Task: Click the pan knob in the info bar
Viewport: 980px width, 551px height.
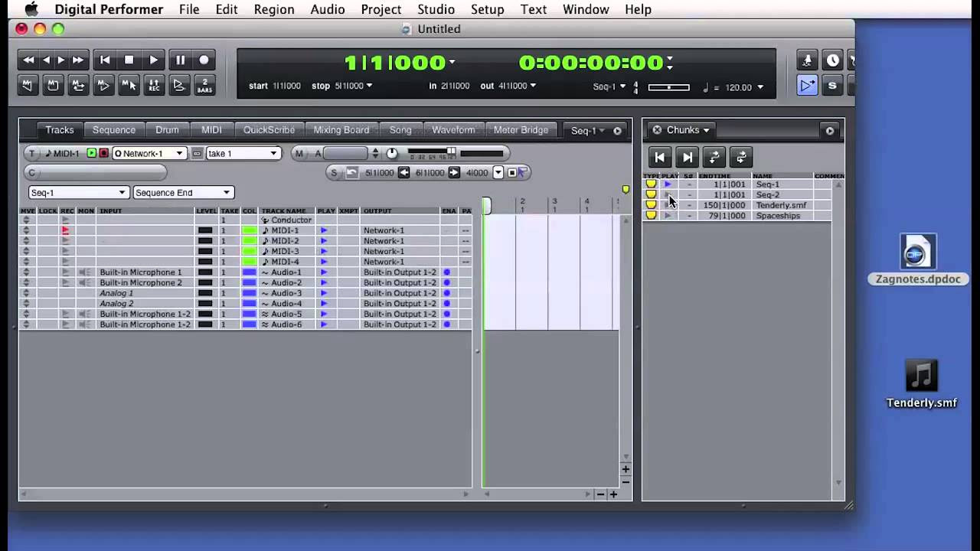Action: point(392,153)
